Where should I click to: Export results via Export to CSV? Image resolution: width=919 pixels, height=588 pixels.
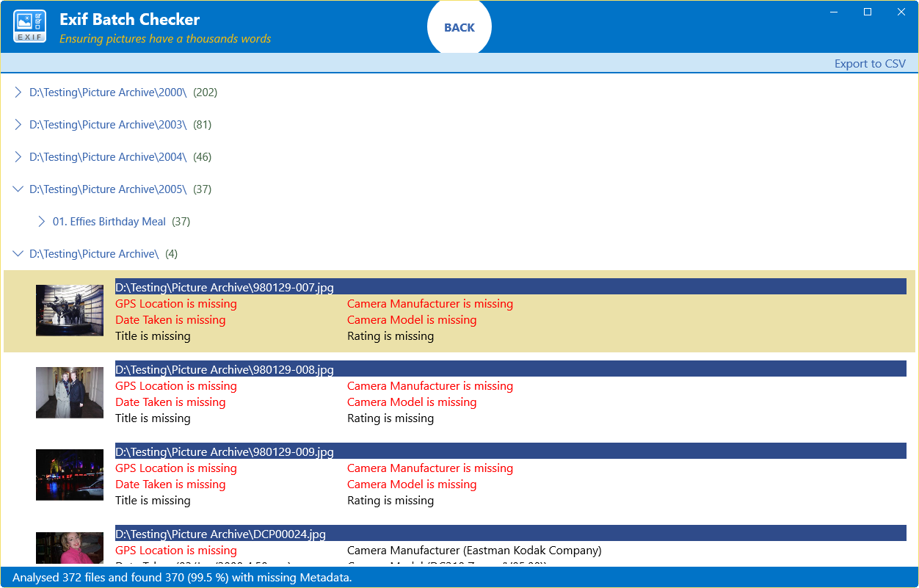[x=870, y=64]
